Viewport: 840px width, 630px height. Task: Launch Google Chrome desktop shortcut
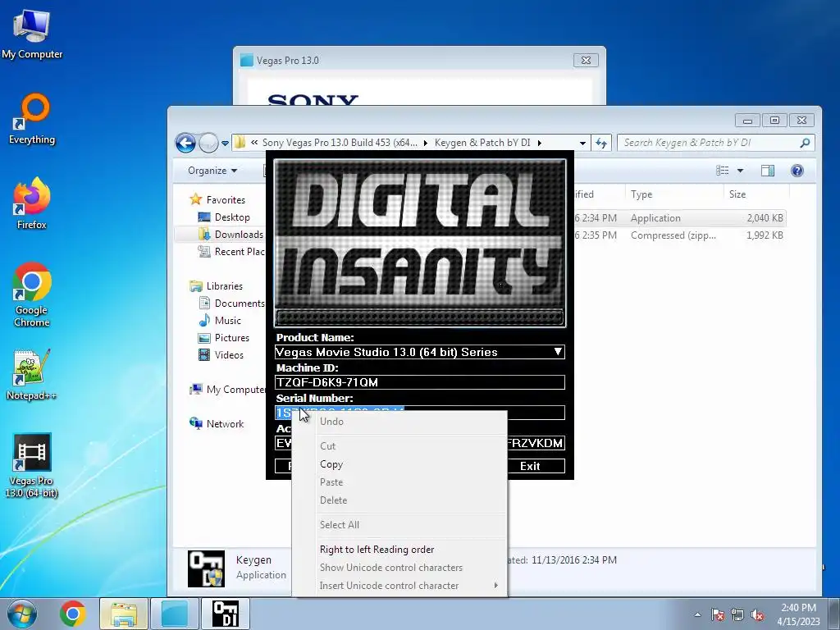(32, 294)
